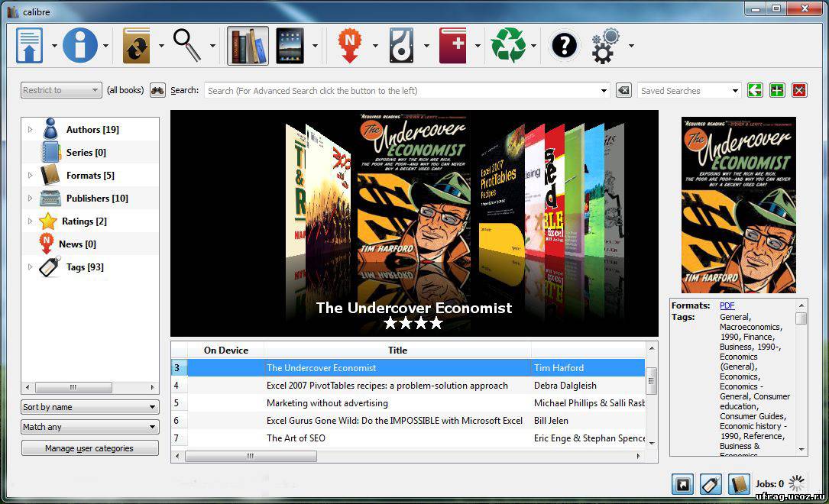829x504 pixels.
Task: Open the Edit metadata info icon
Action: (80, 46)
